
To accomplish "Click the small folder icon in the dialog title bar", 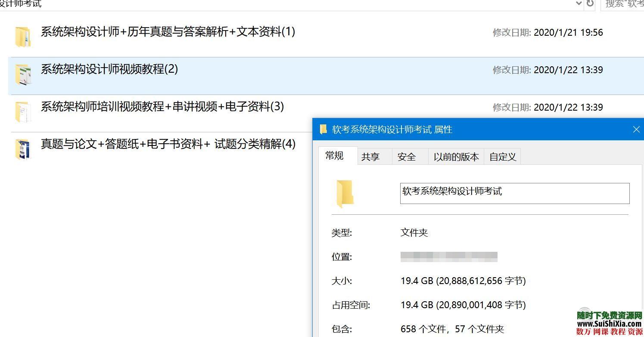I will [323, 129].
